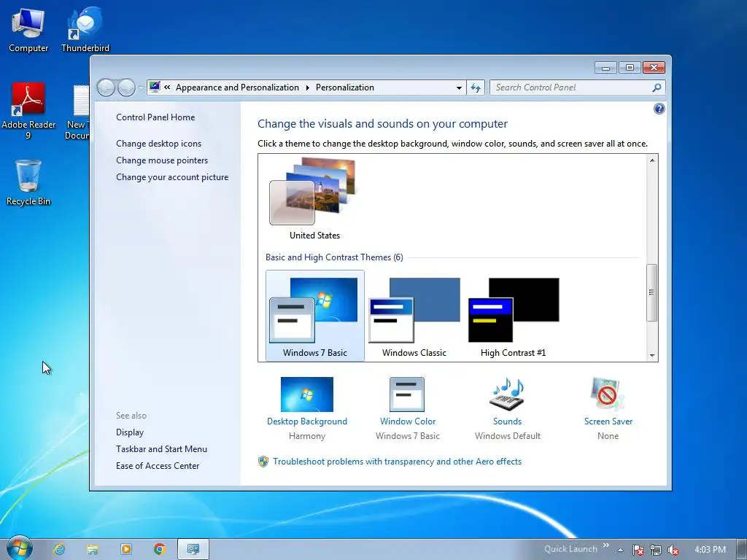The image size is (747, 560).
Task: Click the theme list scroll up arrow
Action: [x=651, y=160]
